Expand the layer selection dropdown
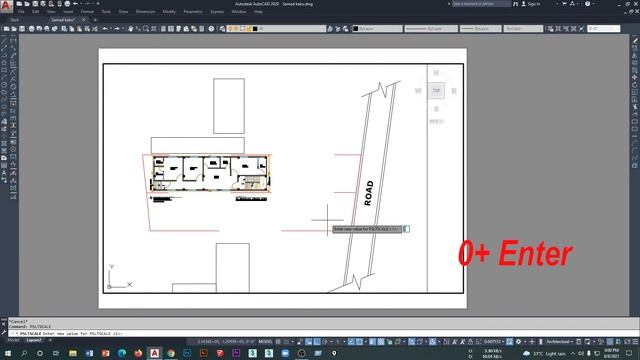 pyautogui.click(x=277, y=29)
